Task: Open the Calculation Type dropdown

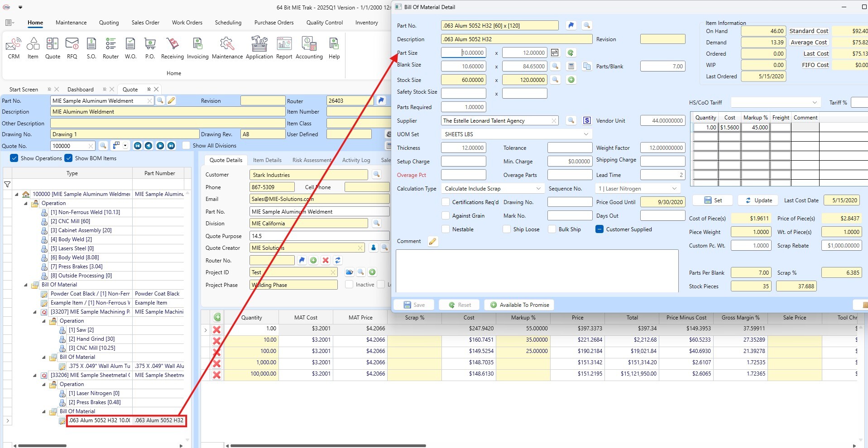Action: pyautogui.click(x=538, y=188)
